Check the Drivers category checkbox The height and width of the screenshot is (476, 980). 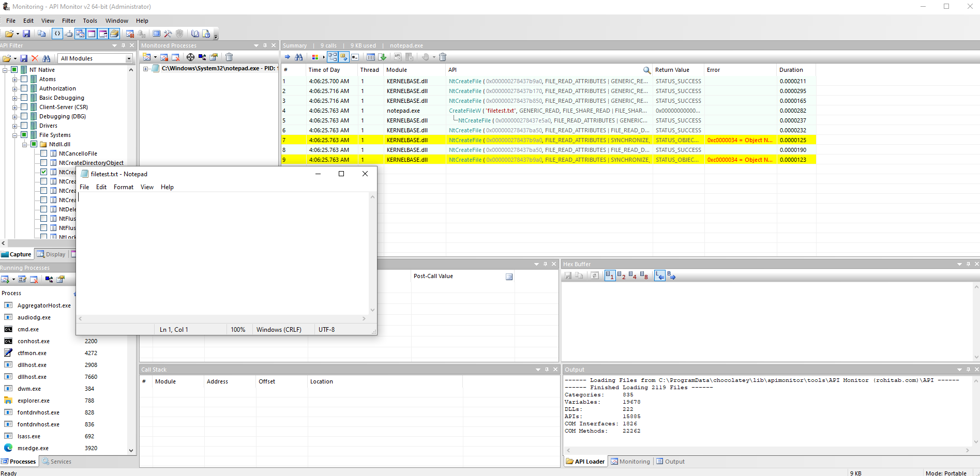point(24,126)
